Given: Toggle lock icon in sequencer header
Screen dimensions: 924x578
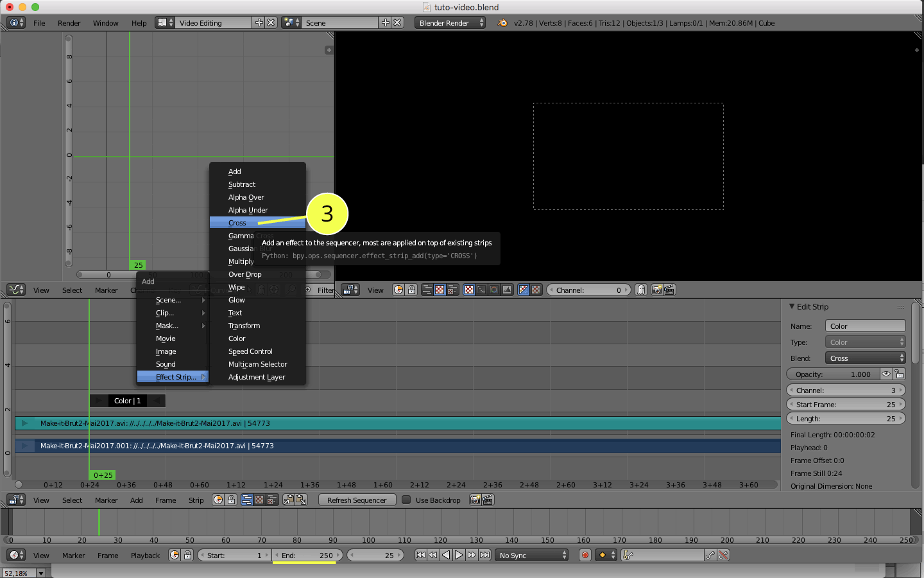Looking at the screenshot, I should pos(231,500).
